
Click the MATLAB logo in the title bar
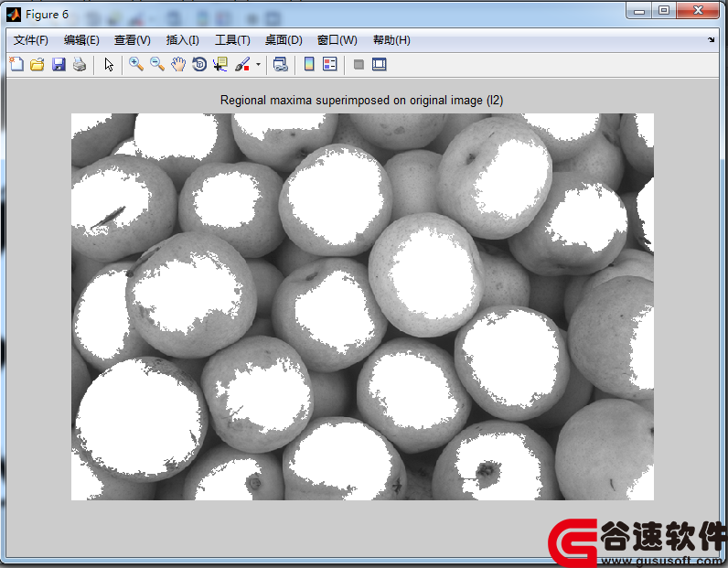click(14, 15)
